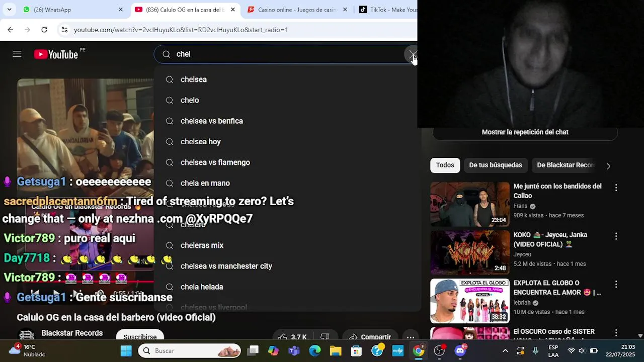644x362 pixels.
Task: Click 'Mostrar la repetición del chat' button
Action: click(525, 132)
